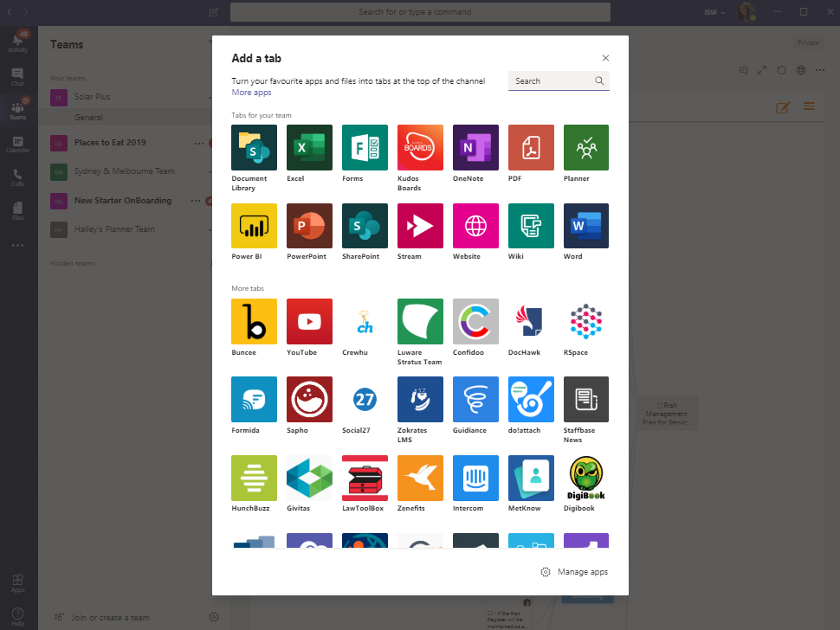Select the DocHawk app
Image resolution: width=840 pixels, height=630 pixels.
531,321
